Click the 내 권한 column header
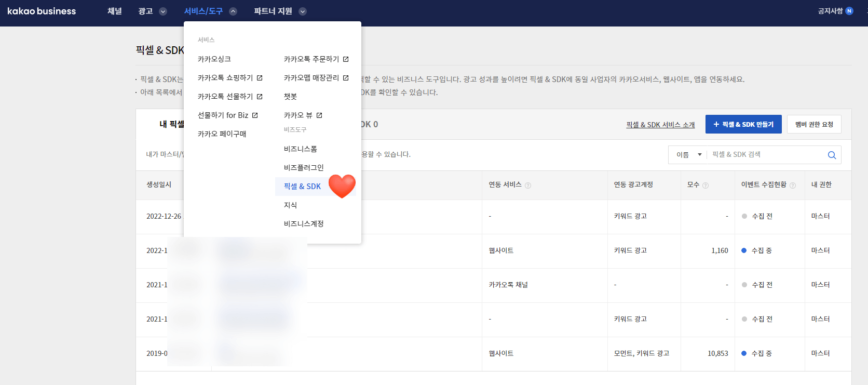The height and width of the screenshot is (385, 868). pos(821,184)
